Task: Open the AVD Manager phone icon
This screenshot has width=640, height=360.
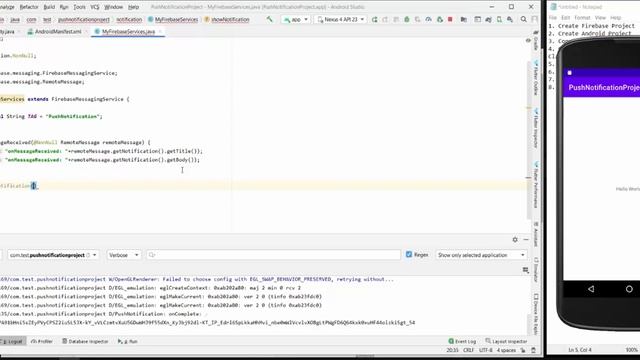Action: 499,19
